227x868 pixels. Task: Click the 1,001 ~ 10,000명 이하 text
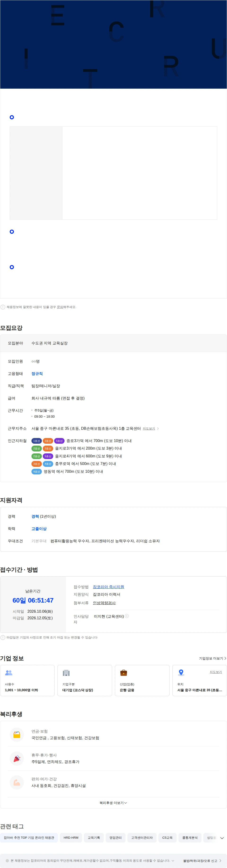point(22,690)
